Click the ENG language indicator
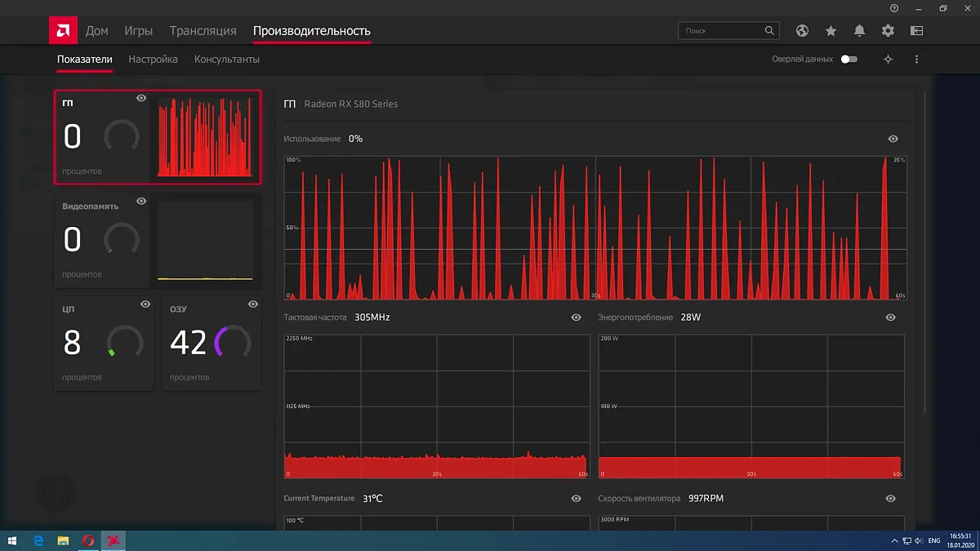Viewport: 980px width, 551px height. point(934,540)
